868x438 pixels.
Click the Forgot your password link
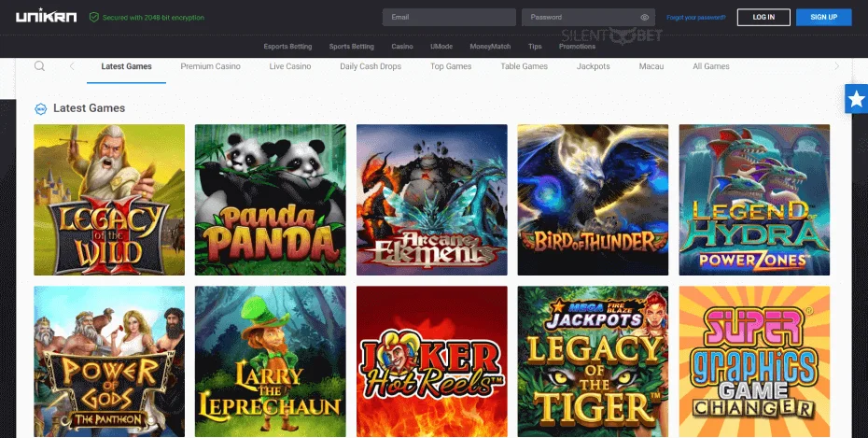point(696,17)
